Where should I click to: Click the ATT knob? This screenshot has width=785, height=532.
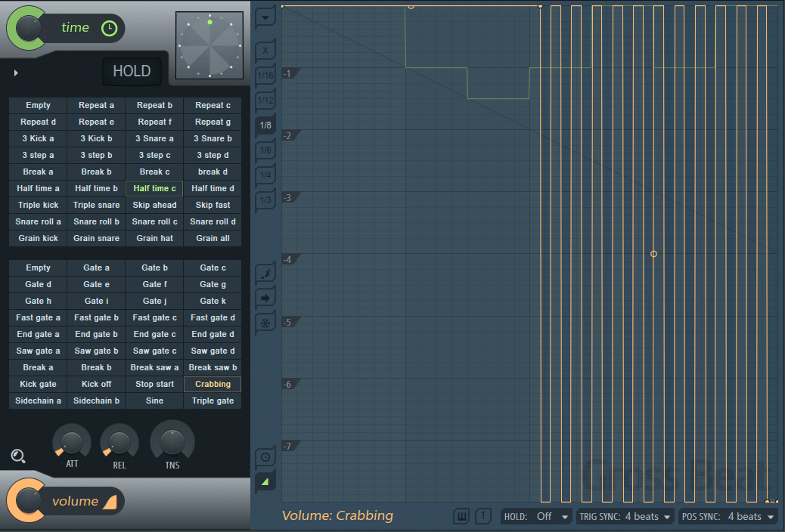click(x=72, y=441)
